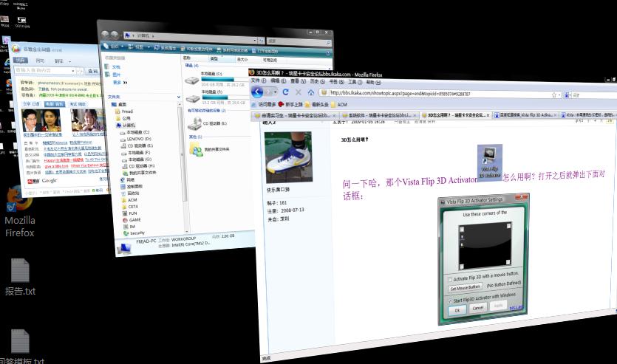
Task: Open the 帮助 (H) menu in Firefox
Action: [373, 82]
